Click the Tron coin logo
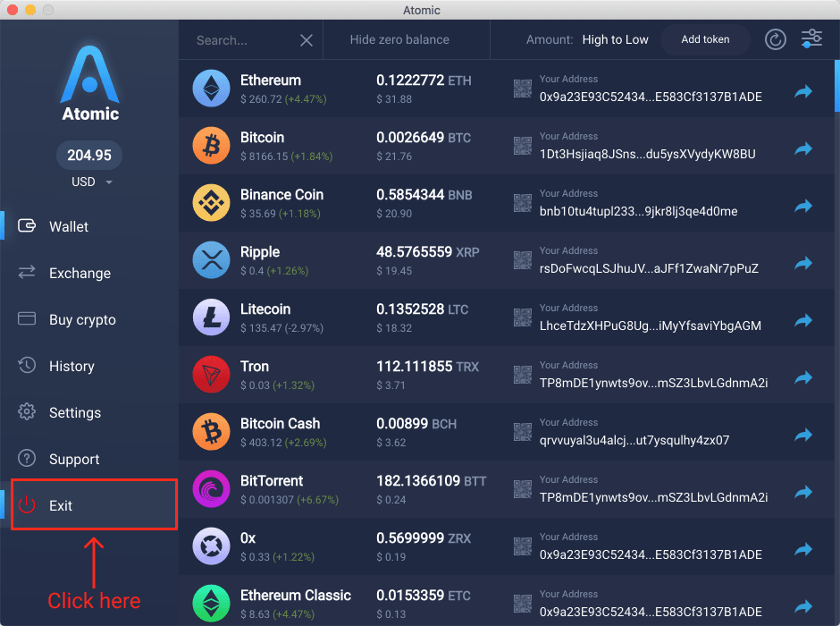 point(211,375)
